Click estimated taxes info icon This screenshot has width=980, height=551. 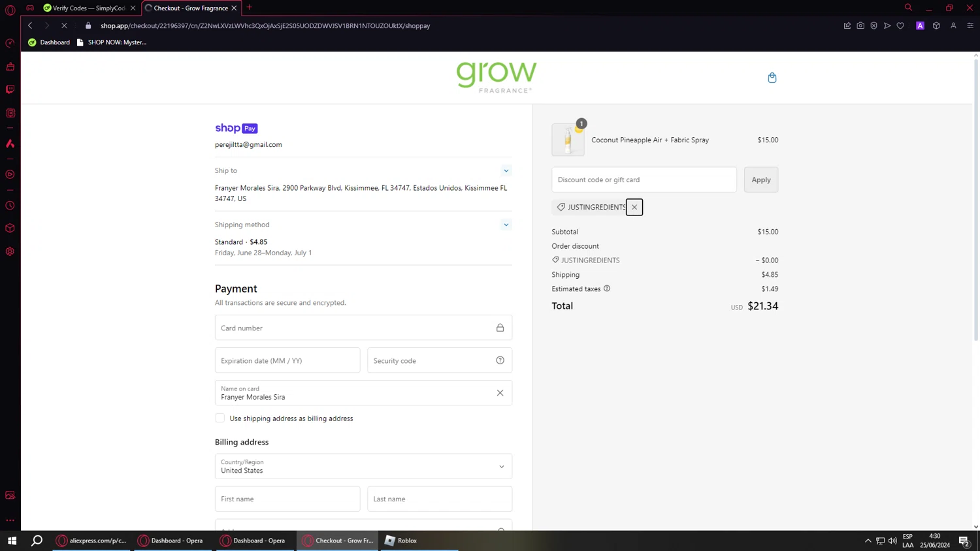coord(607,289)
